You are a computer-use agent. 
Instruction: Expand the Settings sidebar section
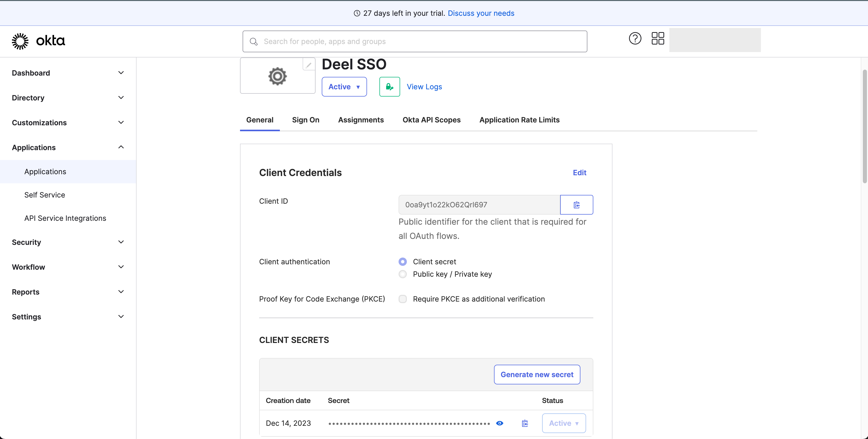(68, 317)
